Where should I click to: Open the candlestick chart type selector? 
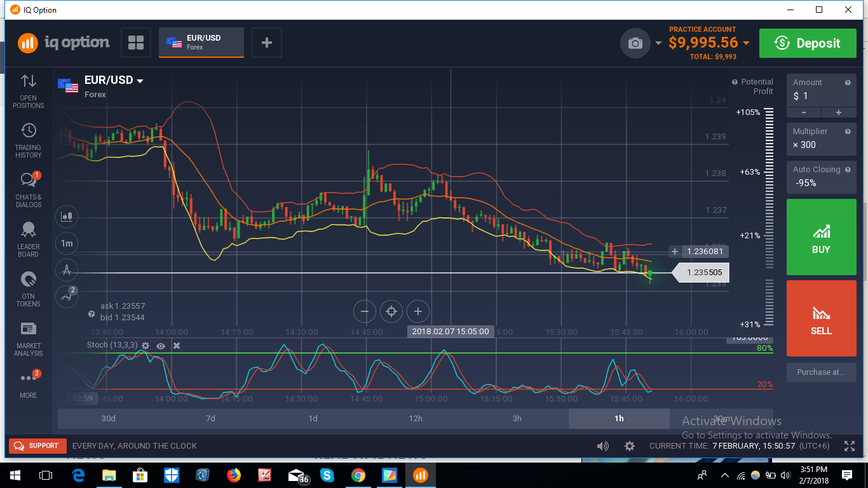click(x=67, y=216)
